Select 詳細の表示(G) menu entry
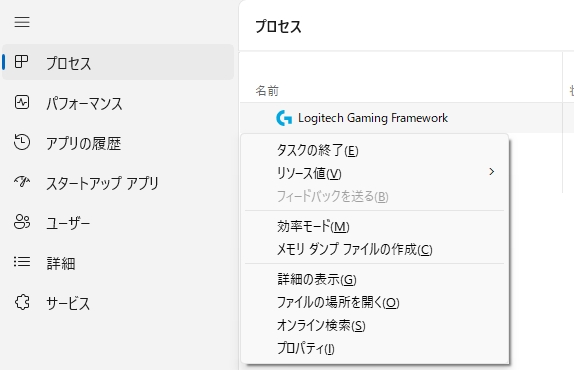The image size is (574, 370). coord(375,280)
